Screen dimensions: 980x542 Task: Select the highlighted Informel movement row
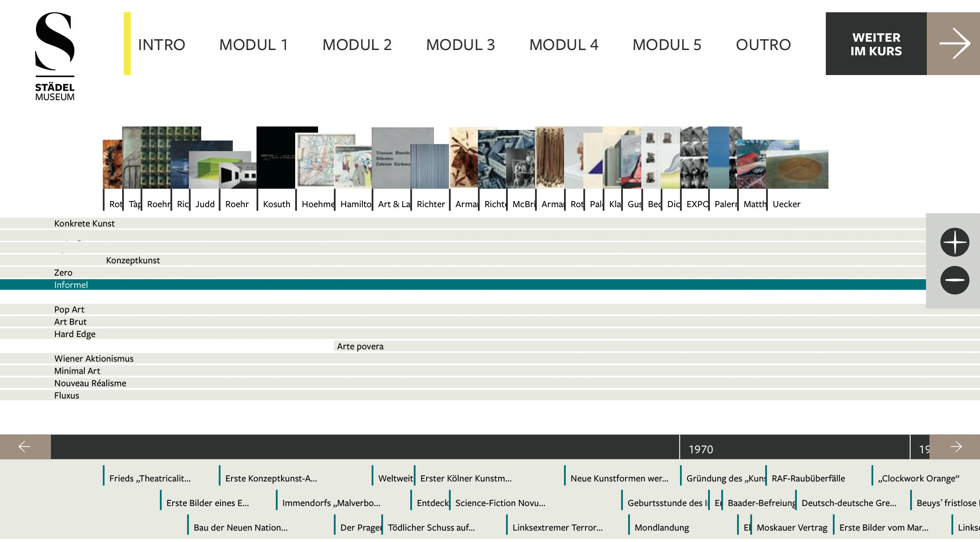pos(71,285)
